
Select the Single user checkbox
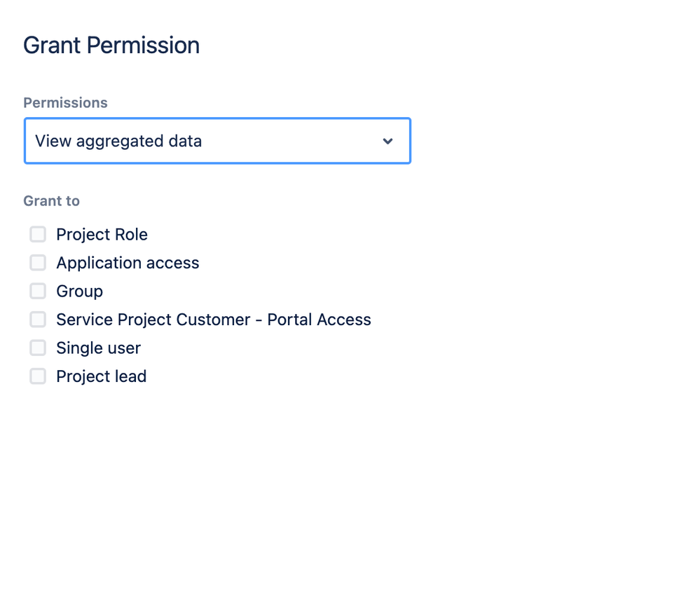point(38,348)
